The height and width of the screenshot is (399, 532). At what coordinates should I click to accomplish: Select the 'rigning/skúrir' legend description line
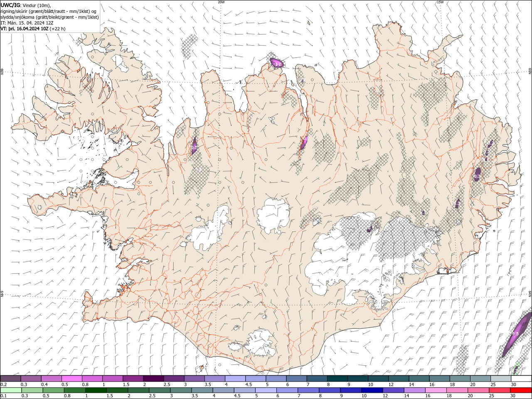click(x=49, y=11)
